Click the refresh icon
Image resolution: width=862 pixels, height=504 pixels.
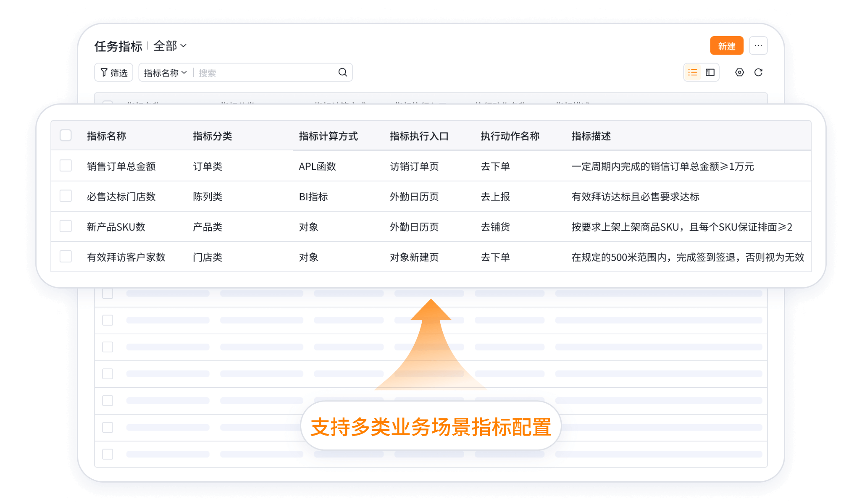[758, 72]
